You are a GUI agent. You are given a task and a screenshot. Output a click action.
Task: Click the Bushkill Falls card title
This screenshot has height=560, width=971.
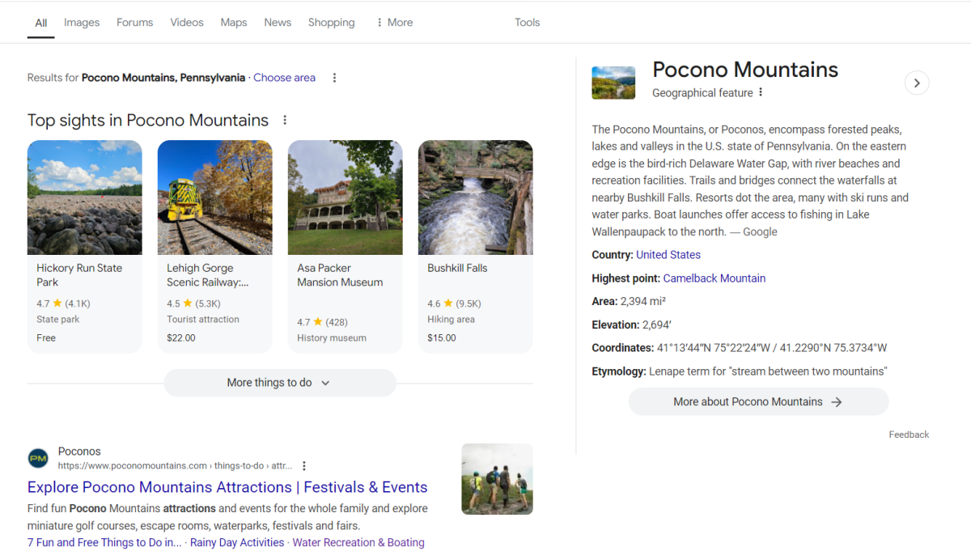[457, 268]
